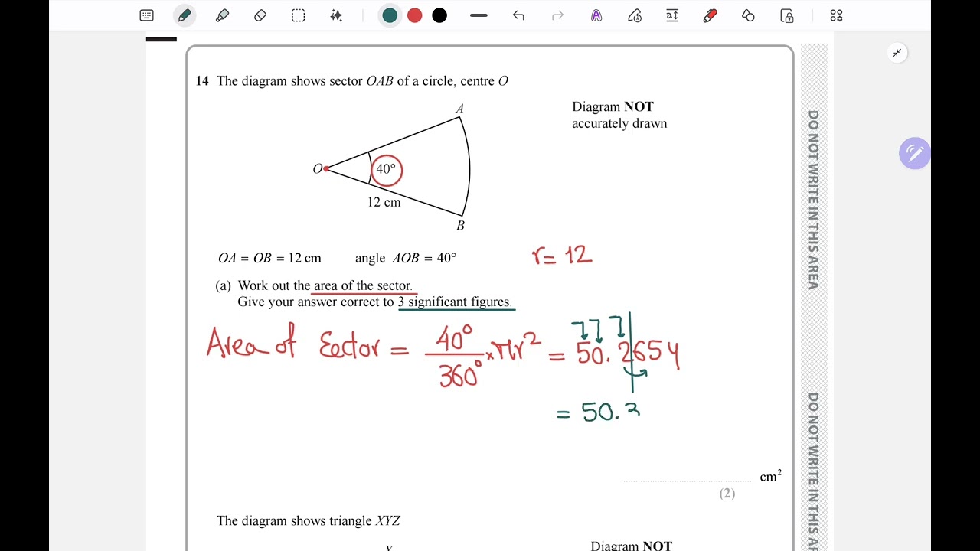The width and height of the screenshot is (980, 551).
Task: Open the shapes tool
Action: (748, 15)
